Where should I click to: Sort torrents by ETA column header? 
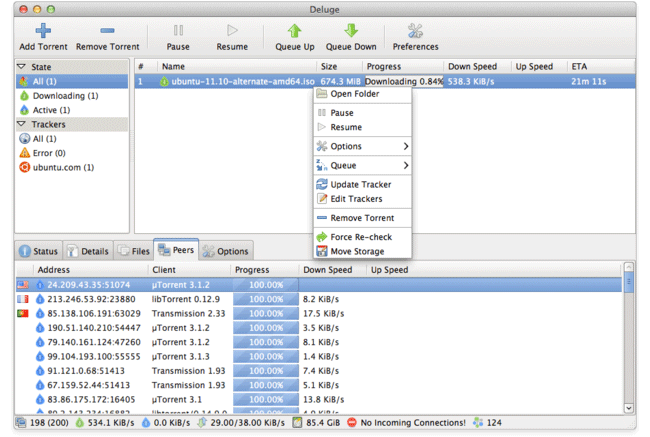[x=601, y=66]
